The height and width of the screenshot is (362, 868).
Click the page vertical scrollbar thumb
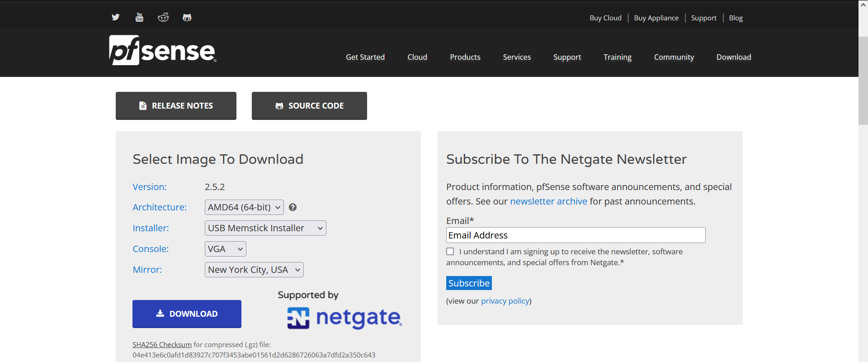(x=863, y=81)
